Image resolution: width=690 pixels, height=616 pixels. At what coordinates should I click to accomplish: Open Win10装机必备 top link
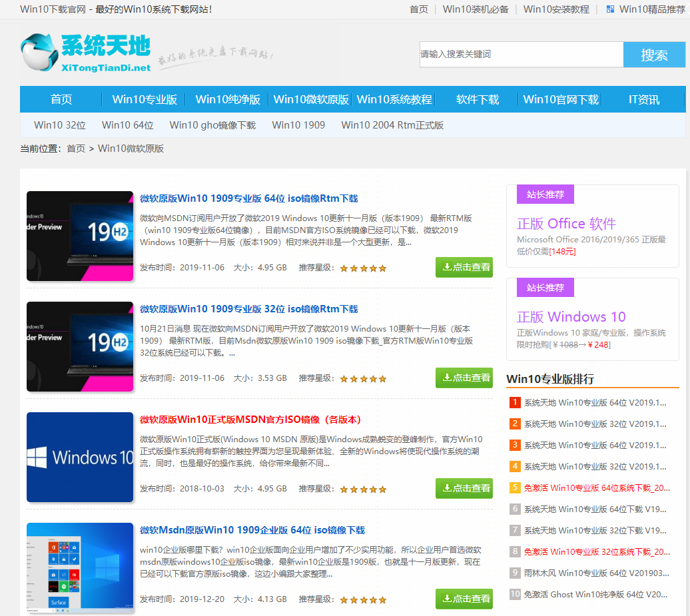click(476, 9)
